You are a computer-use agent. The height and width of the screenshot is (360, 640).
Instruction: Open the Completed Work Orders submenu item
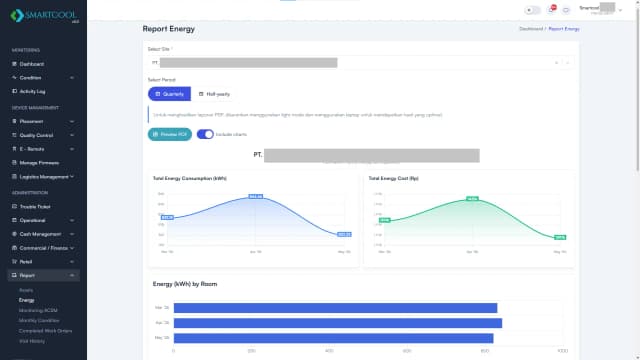tap(45, 331)
